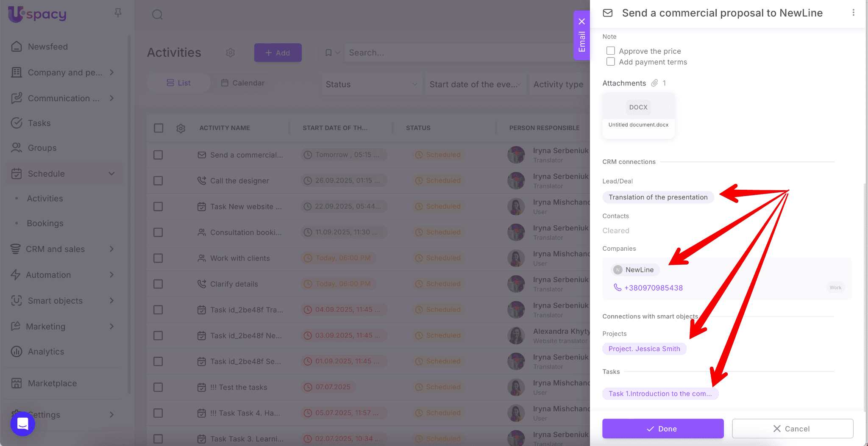The image size is (868, 446).
Task: Check the 'Approve the price' checkbox
Action: [x=611, y=51]
